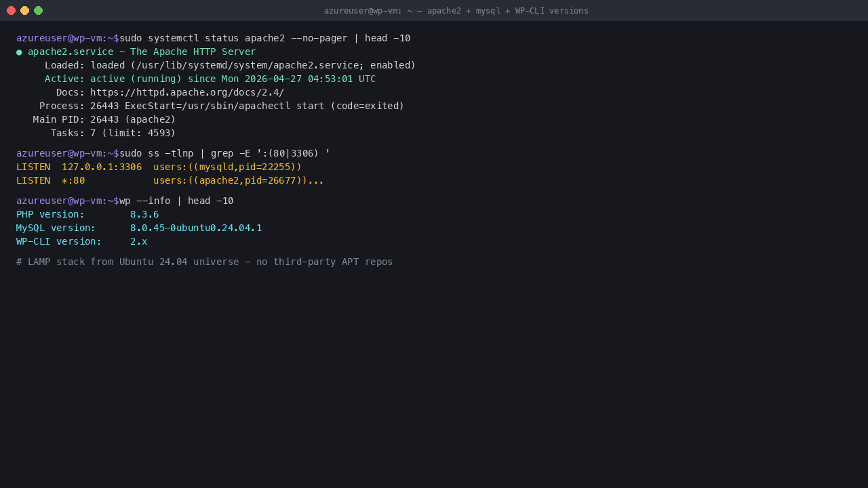Click the terminal window title text

tap(456, 11)
